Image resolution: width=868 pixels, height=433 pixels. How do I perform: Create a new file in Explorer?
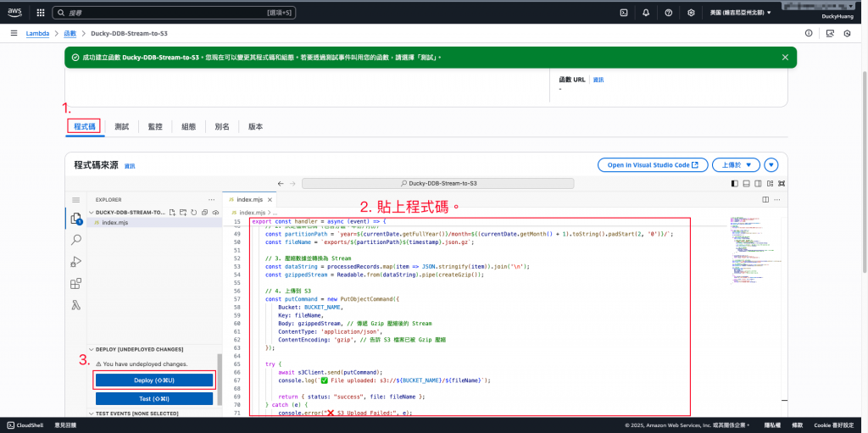click(x=173, y=212)
